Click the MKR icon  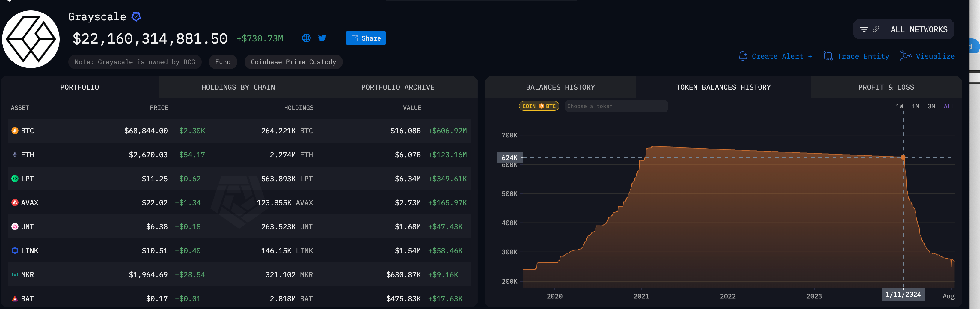point(15,275)
